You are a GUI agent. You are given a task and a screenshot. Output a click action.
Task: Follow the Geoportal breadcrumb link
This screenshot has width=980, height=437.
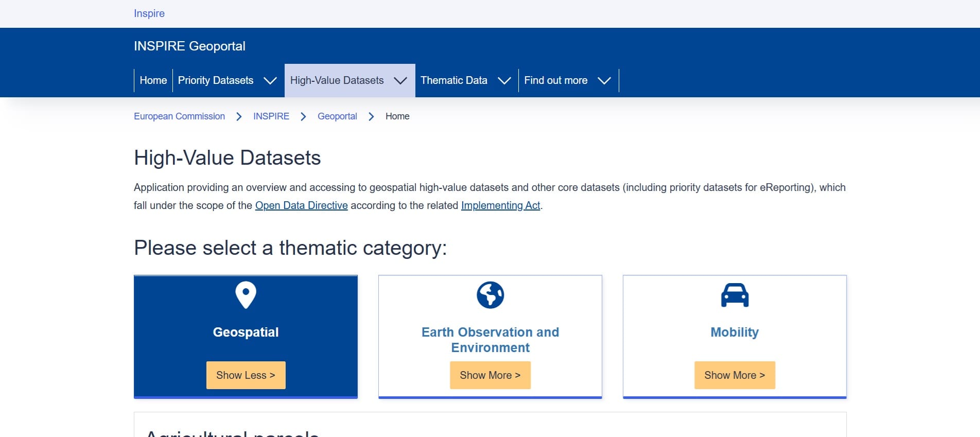pyautogui.click(x=337, y=116)
